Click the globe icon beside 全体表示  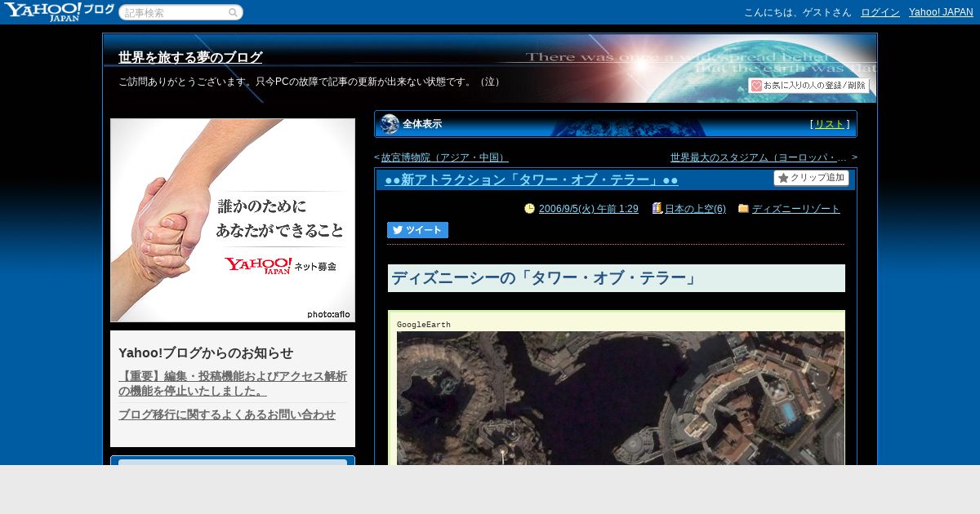(x=390, y=124)
